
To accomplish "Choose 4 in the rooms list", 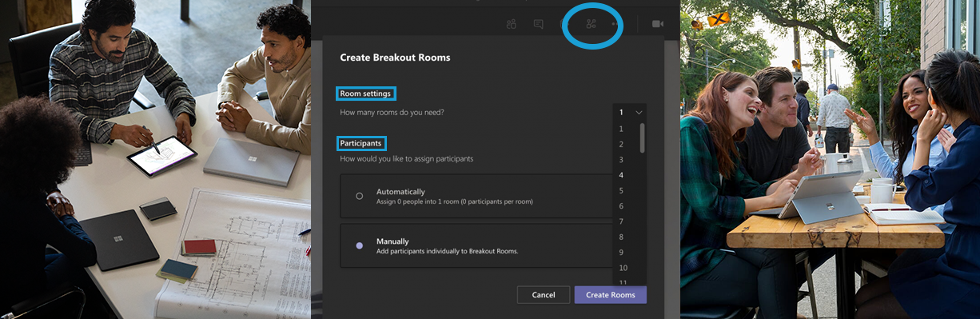I will click(x=621, y=175).
